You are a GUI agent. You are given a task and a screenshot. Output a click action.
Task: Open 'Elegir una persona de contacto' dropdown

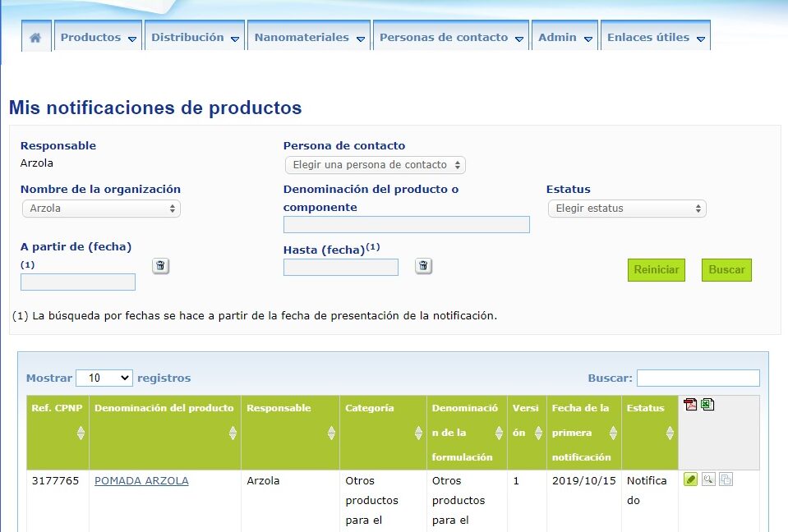375,165
